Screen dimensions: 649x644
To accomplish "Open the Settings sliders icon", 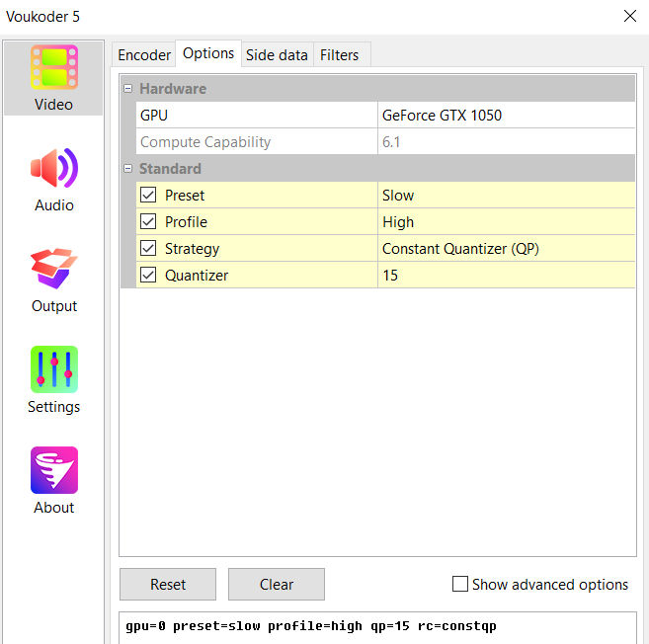I will click(53, 369).
